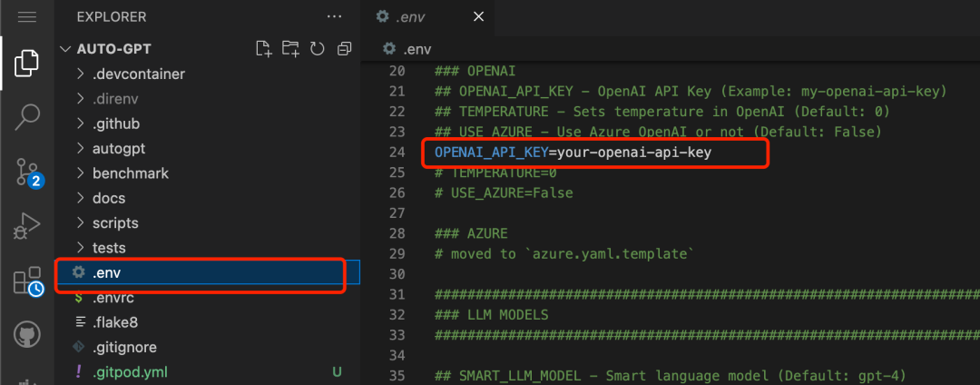The width and height of the screenshot is (980, 385).
Task: Open the Run and Debug view
Action: [27, 226]
